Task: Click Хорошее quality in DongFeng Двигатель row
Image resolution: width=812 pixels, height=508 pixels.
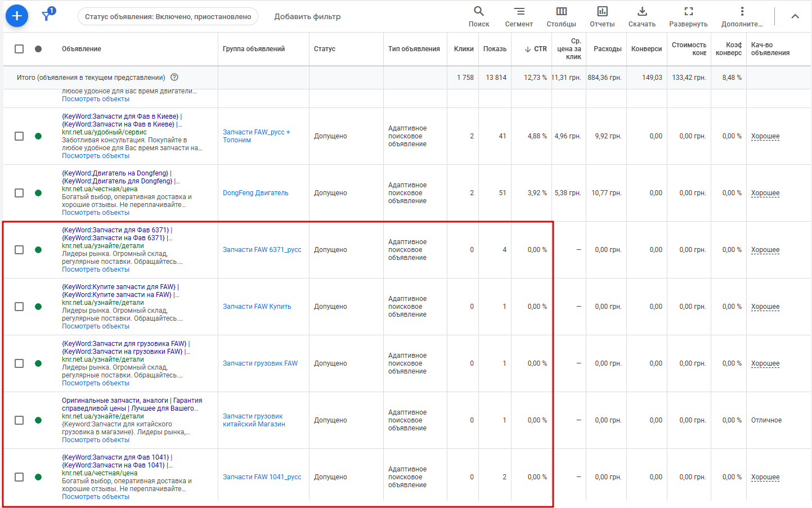Action: (x=765, y=193)
